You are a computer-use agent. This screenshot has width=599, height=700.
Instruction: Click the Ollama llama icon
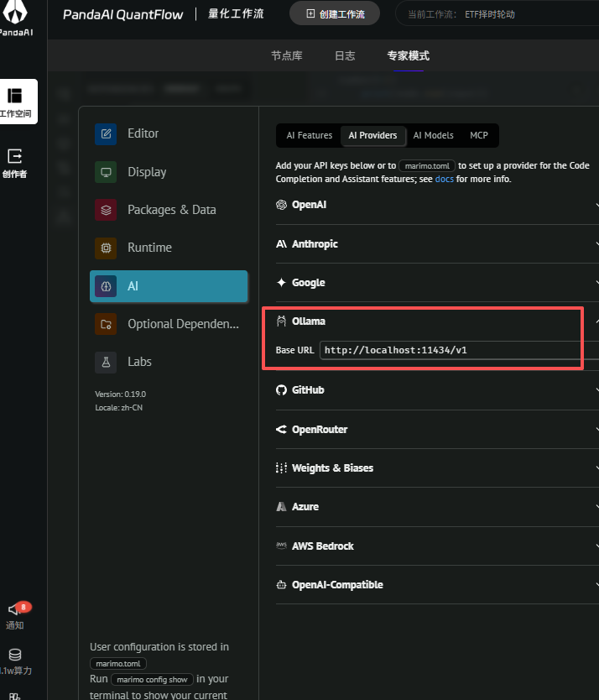coord(281,321)
